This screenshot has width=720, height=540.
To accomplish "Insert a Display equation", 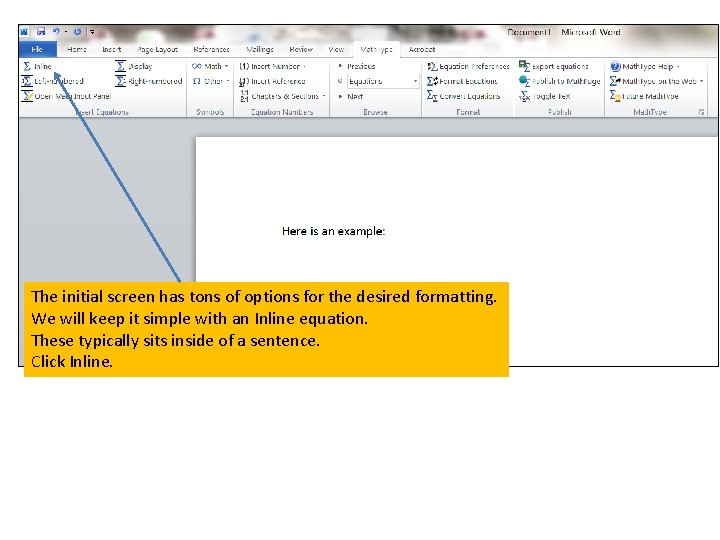I will [x=134, y=66].
